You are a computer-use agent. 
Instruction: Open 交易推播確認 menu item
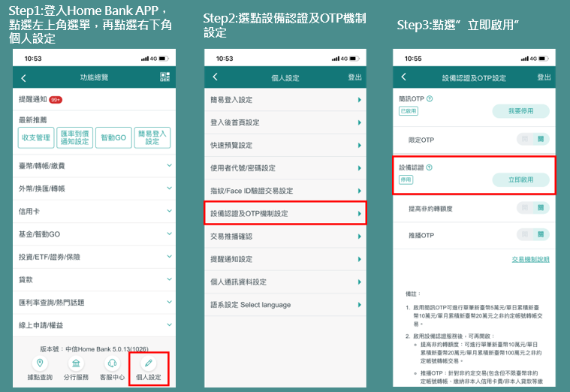pyautogui.click(x=285, y=237)
